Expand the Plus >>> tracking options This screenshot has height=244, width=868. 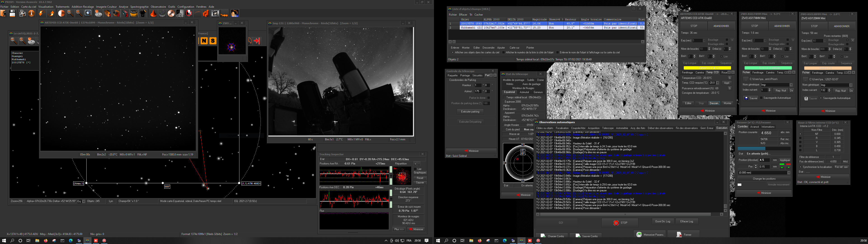399,229
